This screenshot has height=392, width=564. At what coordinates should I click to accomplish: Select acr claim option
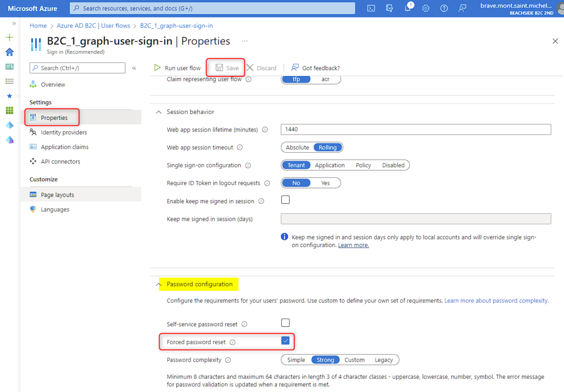click(x=326, y=79)
